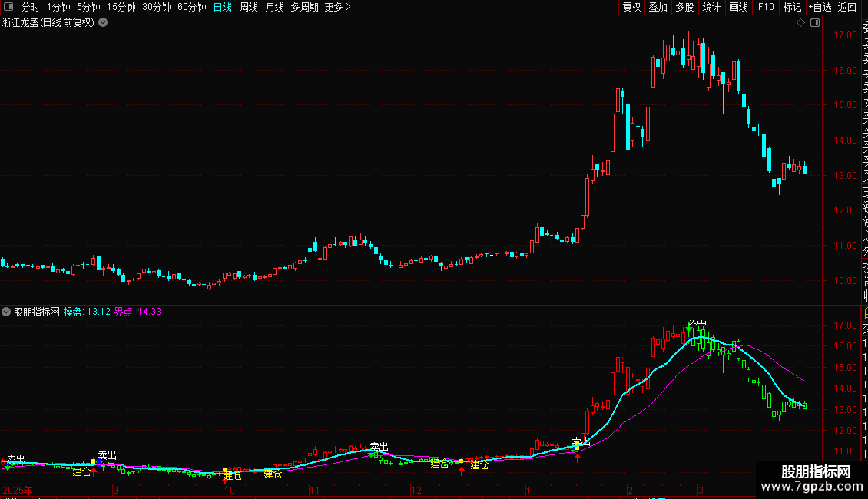Toggle the right side panel icon
This screenshot has width=868, height=499.
click(x=815, y=23)
